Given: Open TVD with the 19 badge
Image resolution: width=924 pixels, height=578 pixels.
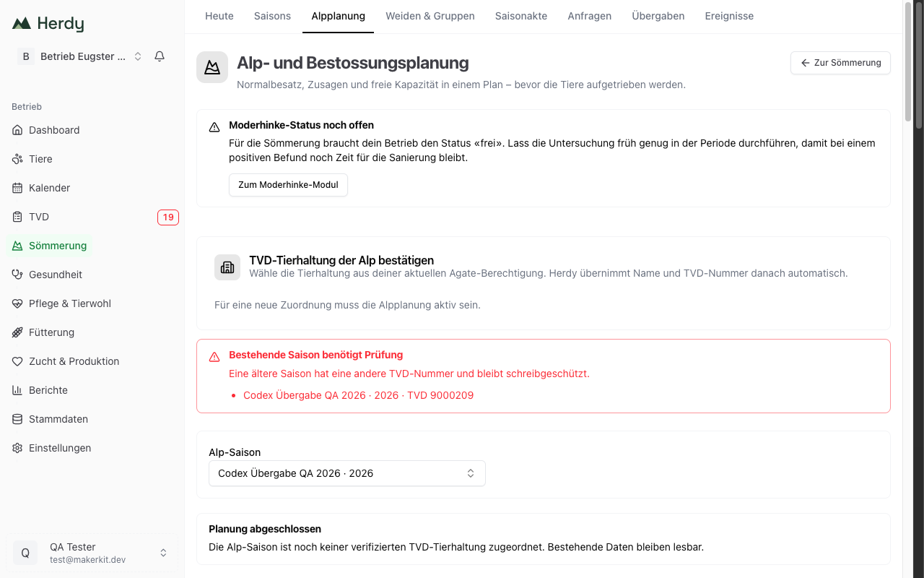Looking at the screenshot, I should (x=92, y=217).
